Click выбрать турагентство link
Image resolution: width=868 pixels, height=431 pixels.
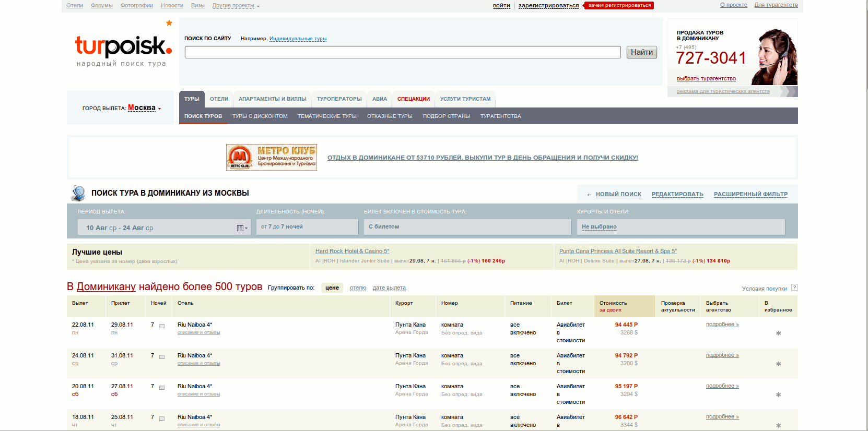point(706,79)
